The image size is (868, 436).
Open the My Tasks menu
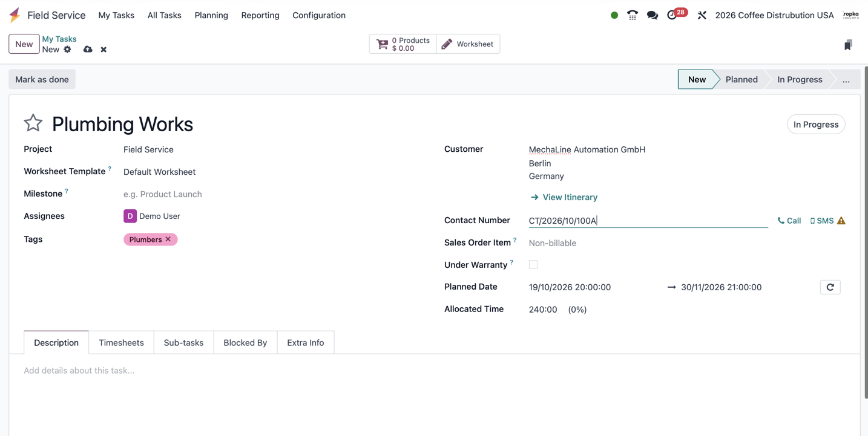click(x=116, y=15)
